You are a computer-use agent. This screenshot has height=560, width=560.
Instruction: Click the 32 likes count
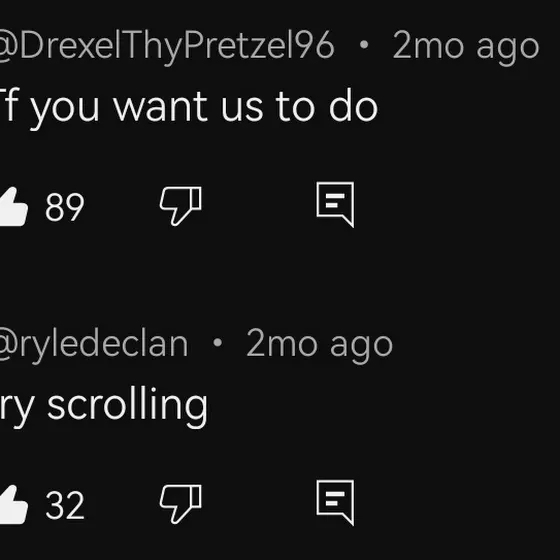pos(65,505)
